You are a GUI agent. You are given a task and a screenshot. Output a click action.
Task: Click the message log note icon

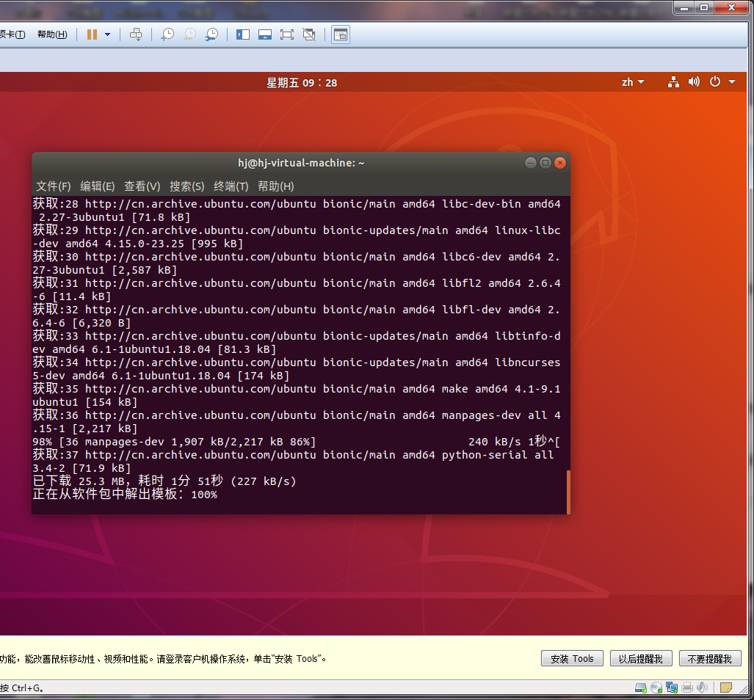[726, 688]
